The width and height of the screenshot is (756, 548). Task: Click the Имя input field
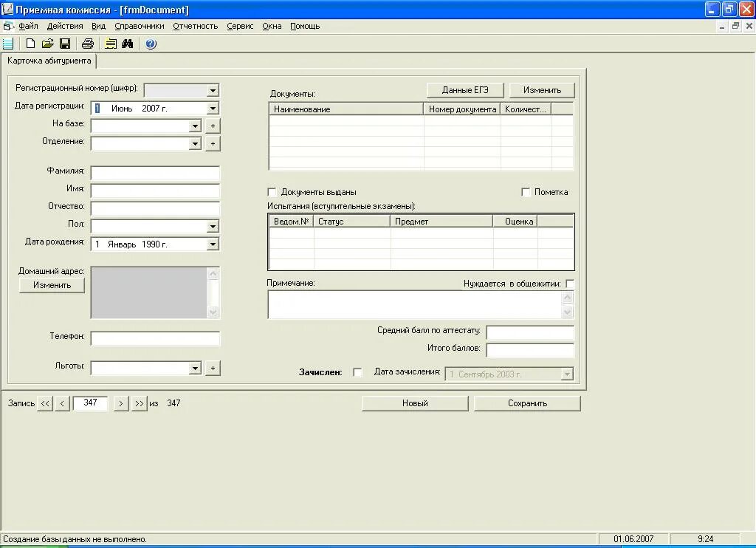click(x=155, y=191)
